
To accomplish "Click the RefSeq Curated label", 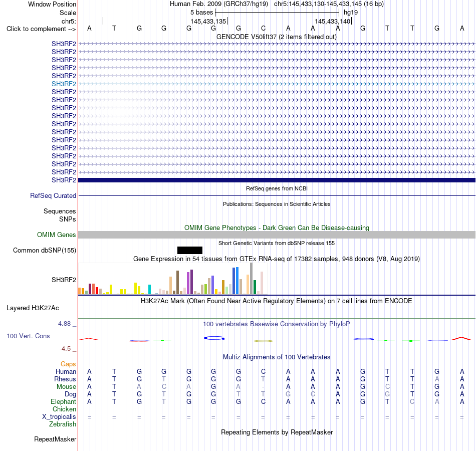I will pyautogui.click(x=53, y=195).
